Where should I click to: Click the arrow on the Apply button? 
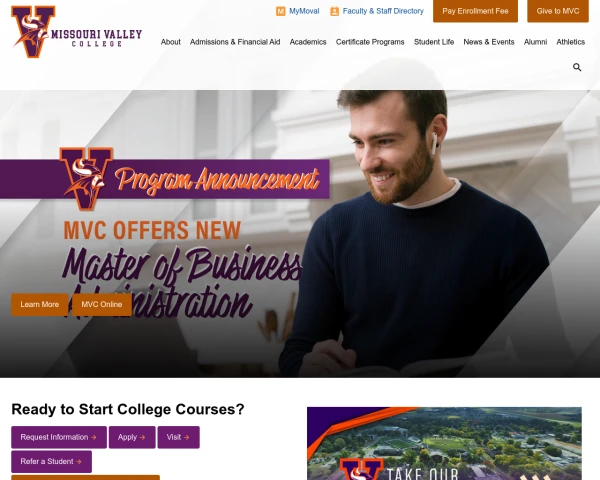click(x=142, y=437)
